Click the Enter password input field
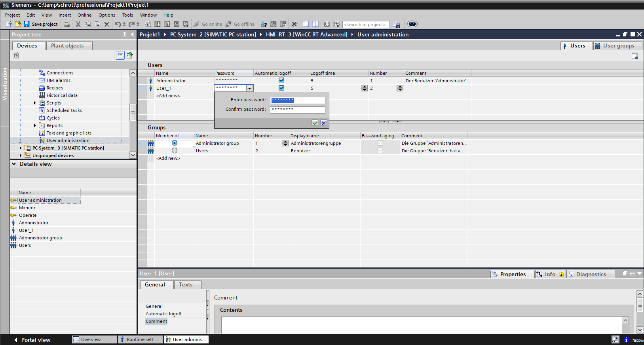The width and height of the screenshot is (644, 345). 298,100
